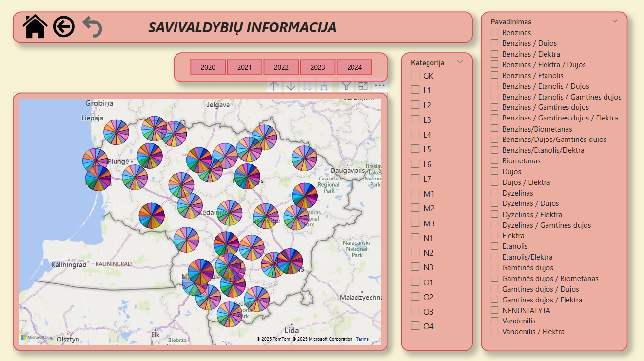
Task: Enable the O1 category checkbox
Action: point(415,282)
